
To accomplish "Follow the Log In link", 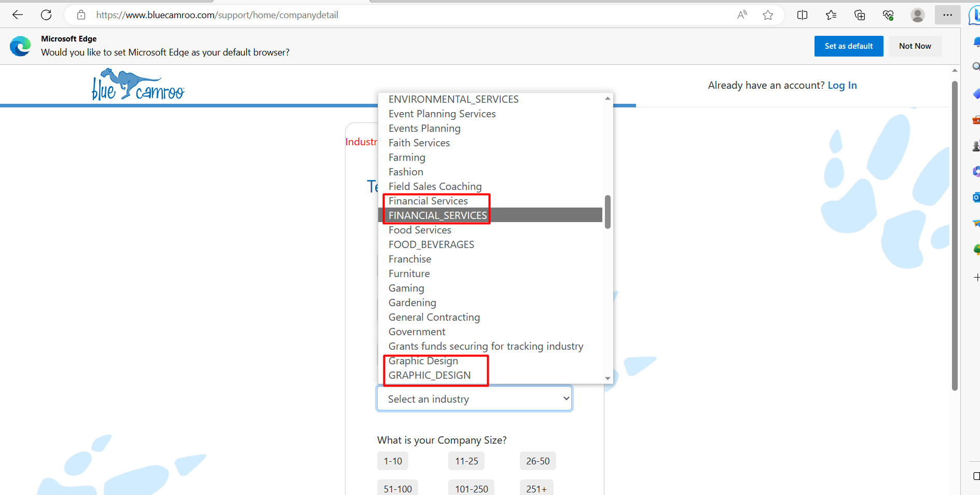I will click(x=842, y=85).
